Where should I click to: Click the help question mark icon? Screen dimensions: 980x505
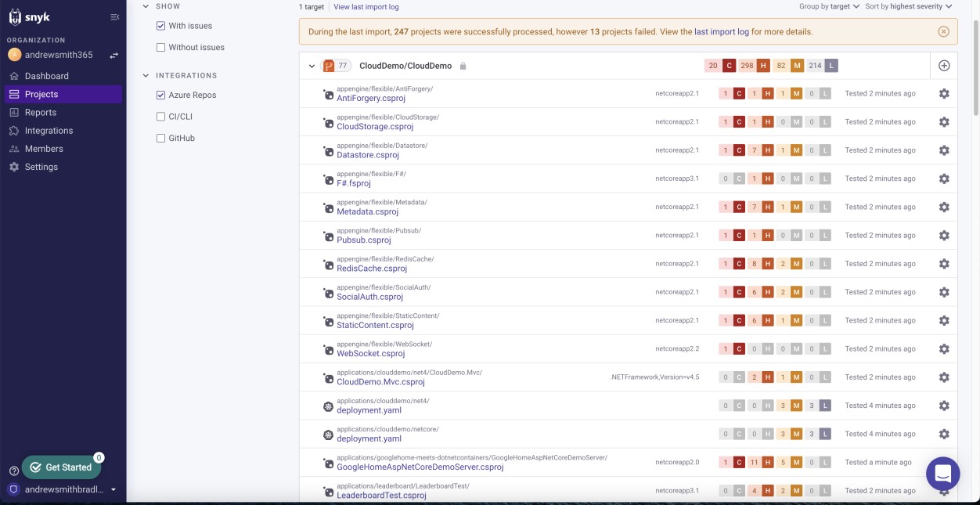click(13, 470)
